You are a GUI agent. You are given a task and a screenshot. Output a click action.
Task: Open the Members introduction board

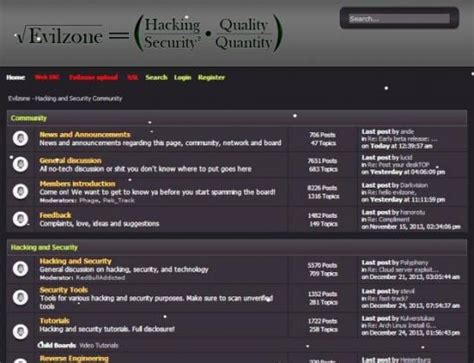pos(77,184)
